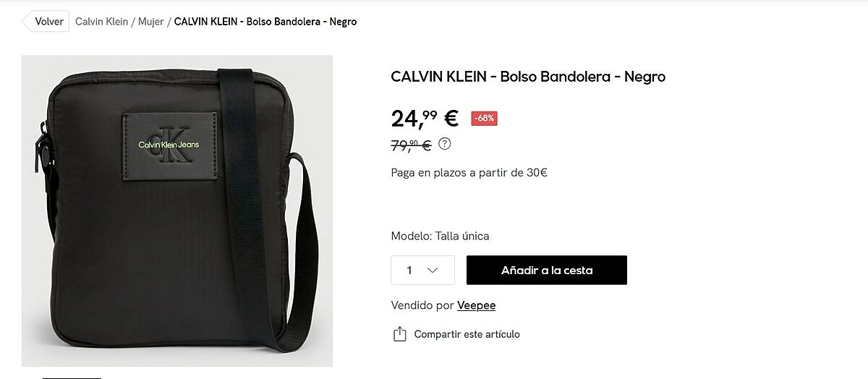Click the Volver back arrow button
Image resolution: width=868 pixels, height=379 pixels.
click(x=46, y=22)
